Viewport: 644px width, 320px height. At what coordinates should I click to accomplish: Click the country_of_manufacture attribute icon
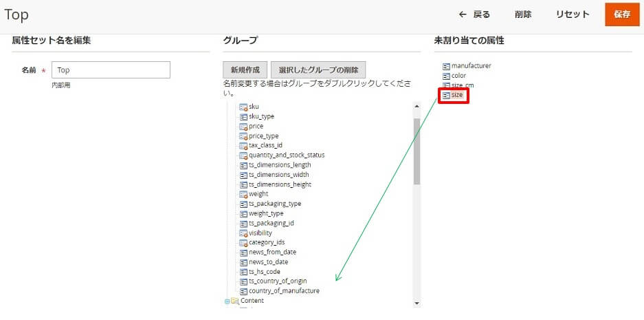pyautogui.click(x=243, y=291)
